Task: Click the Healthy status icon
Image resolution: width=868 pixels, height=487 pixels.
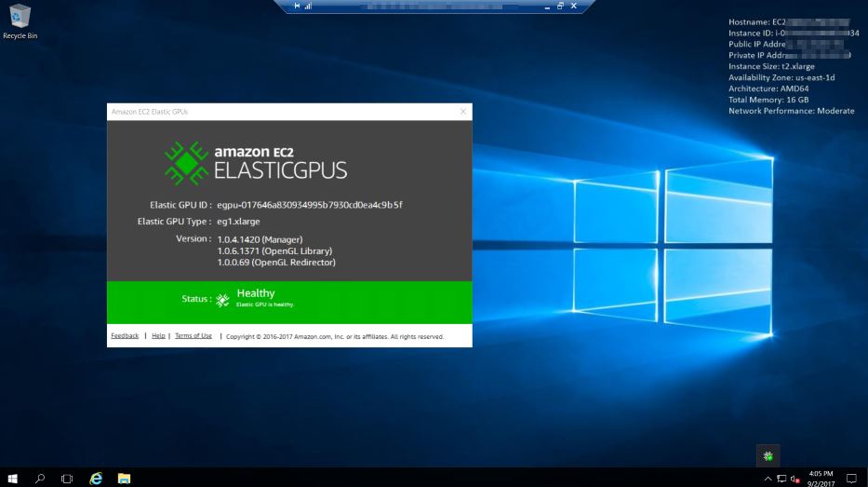Action: pyautogui.click(x=222, y=300)
